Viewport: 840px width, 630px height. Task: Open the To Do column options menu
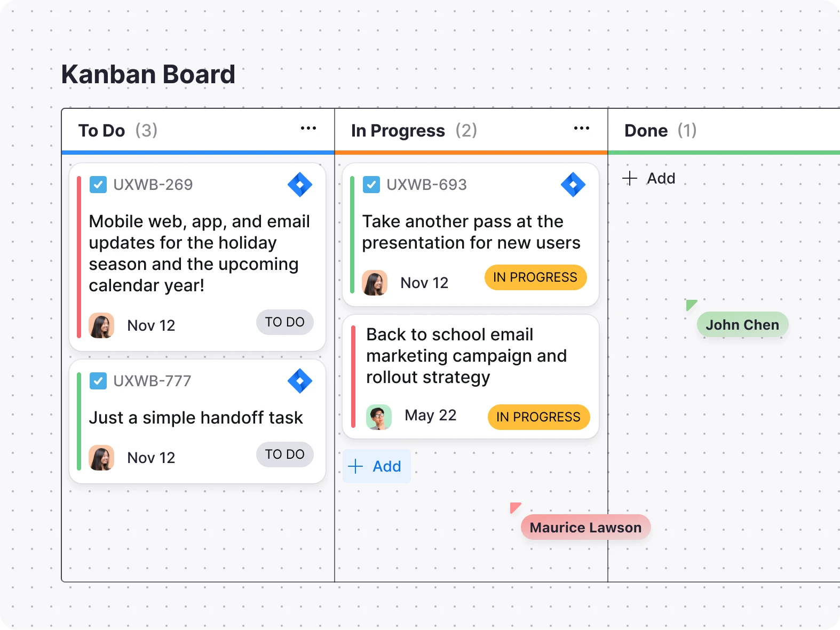coord(308,128)
